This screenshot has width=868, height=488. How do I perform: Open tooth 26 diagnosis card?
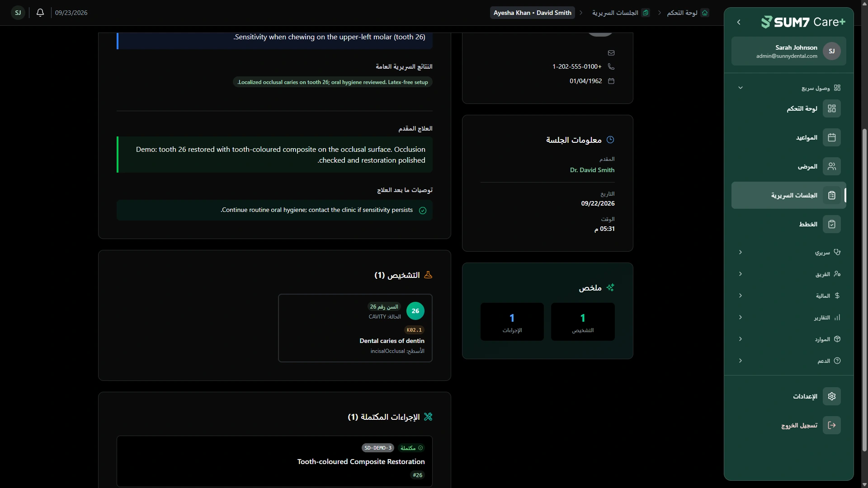(x=355, y=328)
